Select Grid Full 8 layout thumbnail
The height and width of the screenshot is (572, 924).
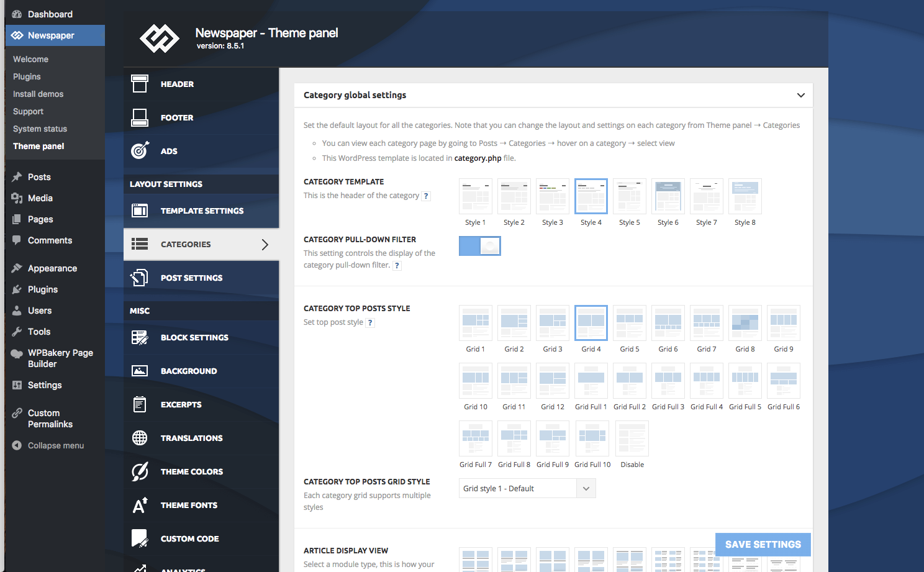point(514,438)
